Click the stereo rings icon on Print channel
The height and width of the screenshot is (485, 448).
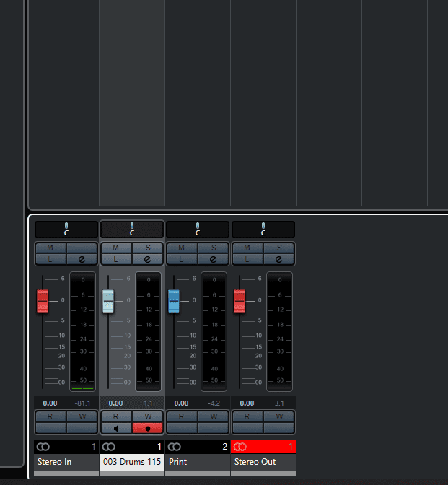tap(174, 447)
